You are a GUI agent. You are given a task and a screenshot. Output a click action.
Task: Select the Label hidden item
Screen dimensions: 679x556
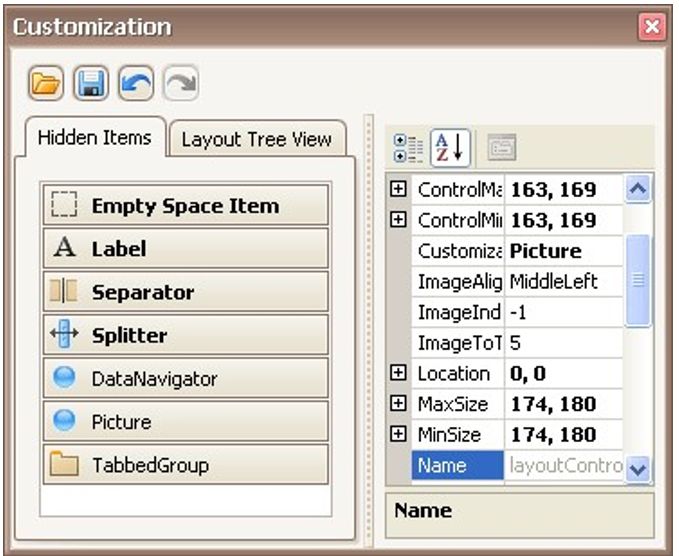tap(186, 249)
